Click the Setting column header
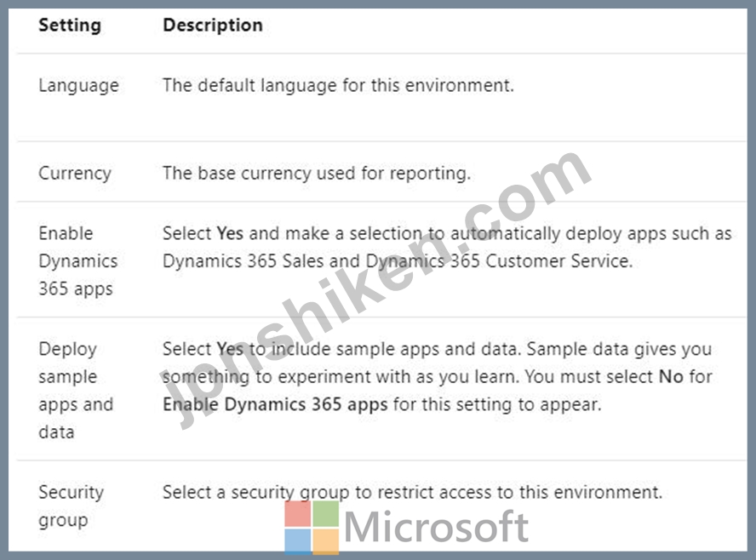Viewport: 756px width, 560px height. [x=70, y=26]
